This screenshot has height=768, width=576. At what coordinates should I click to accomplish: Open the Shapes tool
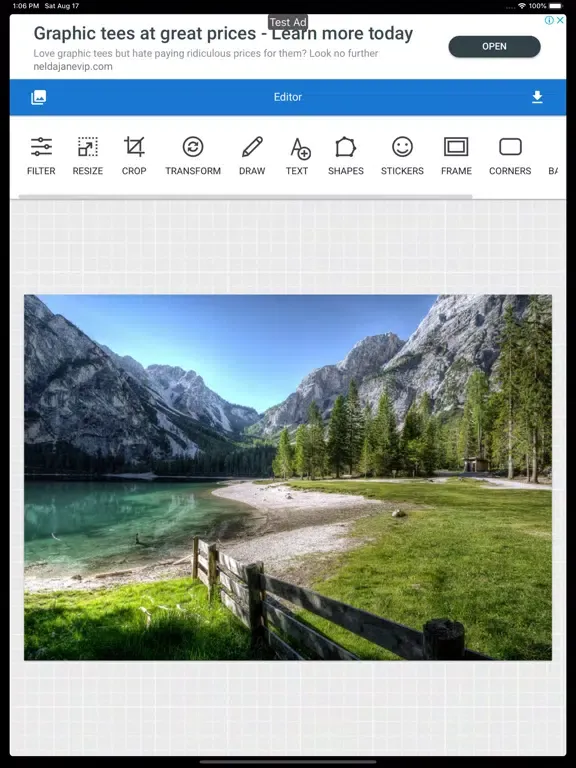coord(346,156)
